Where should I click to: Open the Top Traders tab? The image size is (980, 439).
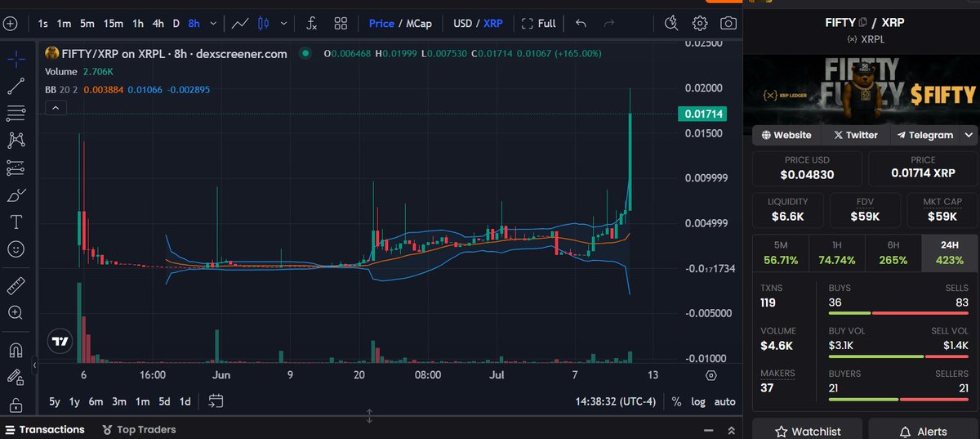(139, 429)
